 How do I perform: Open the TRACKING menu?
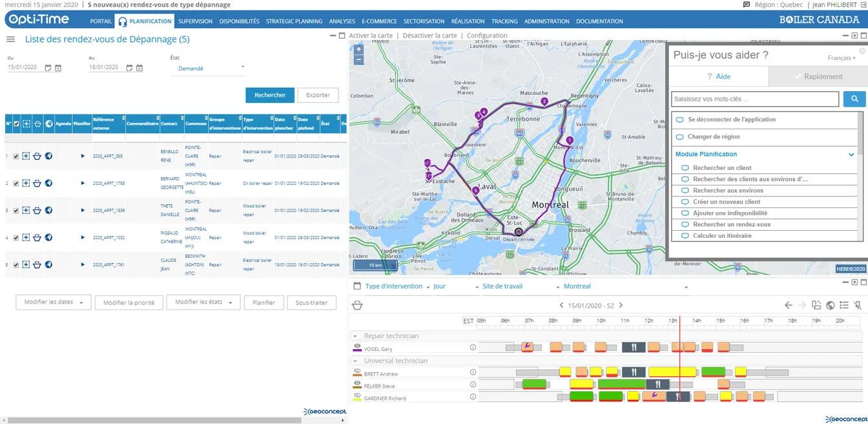504,21
